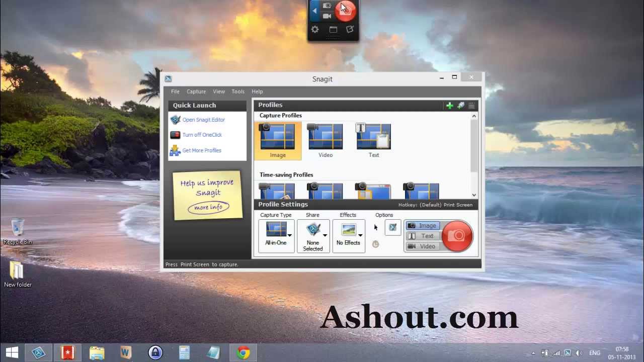Toggle the timed capture clock option
The height and width of the screenshot is (362, 644).
click(375, 244)
